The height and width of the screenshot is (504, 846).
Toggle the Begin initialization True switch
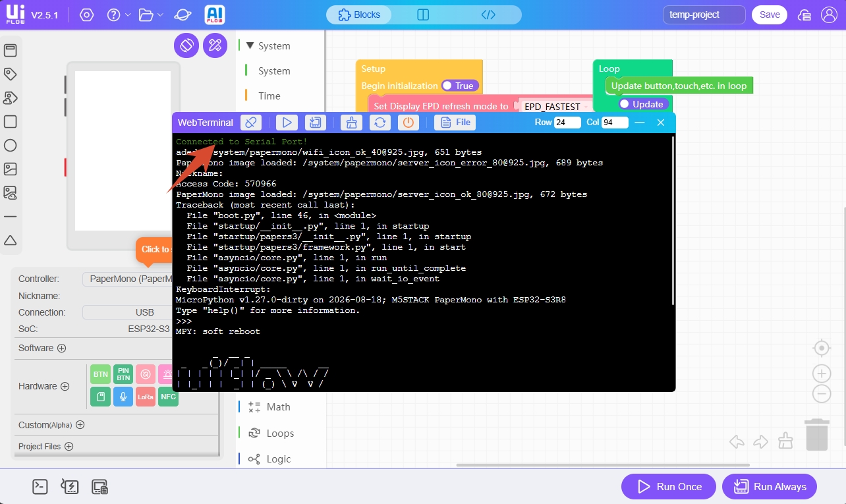[459, 86]
